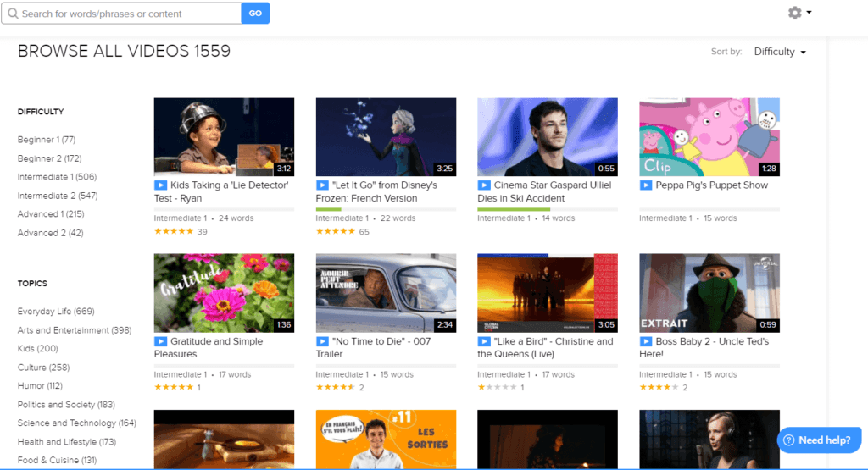Select the Culture (258) topic
This screenshot has height=470, width=868.
43,368
